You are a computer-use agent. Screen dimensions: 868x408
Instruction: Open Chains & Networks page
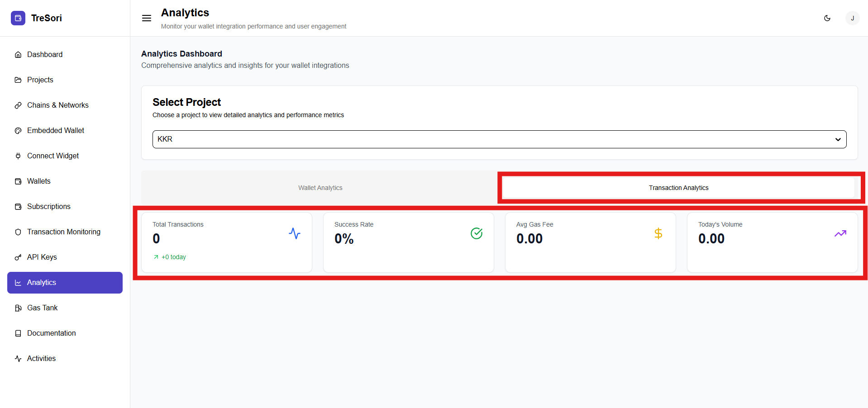click(x=57, y=105)
